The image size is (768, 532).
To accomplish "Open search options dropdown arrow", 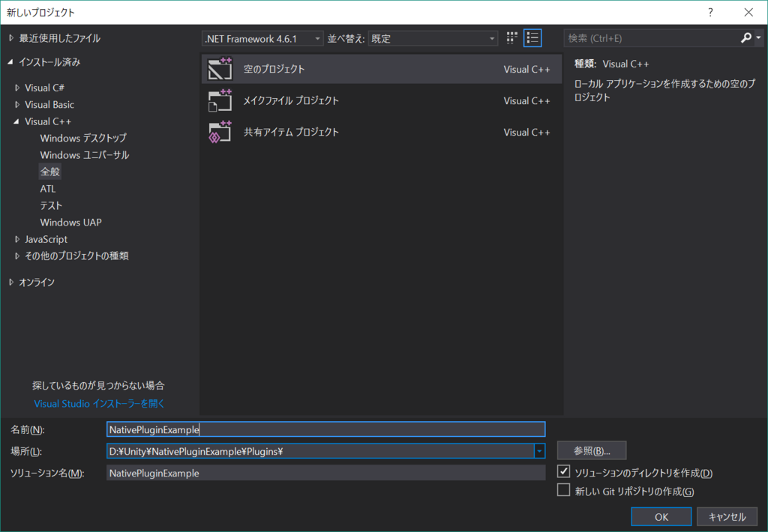I will pos(759,37).
